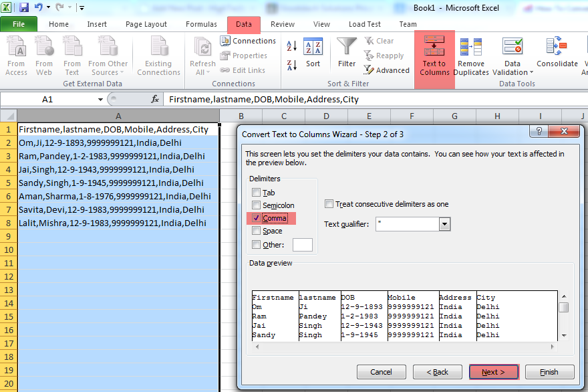Select column A header
The height and width of the screenshot is (392, 588).
pos(118,116)
